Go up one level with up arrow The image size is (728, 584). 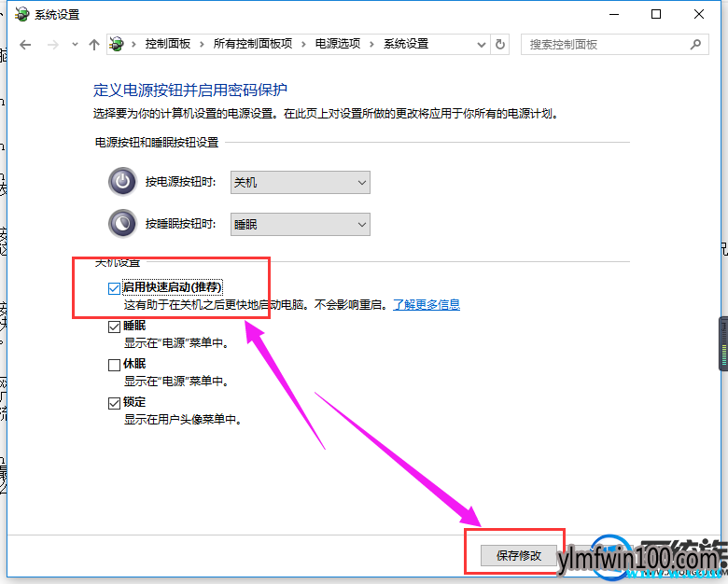[x=94, y=45]
